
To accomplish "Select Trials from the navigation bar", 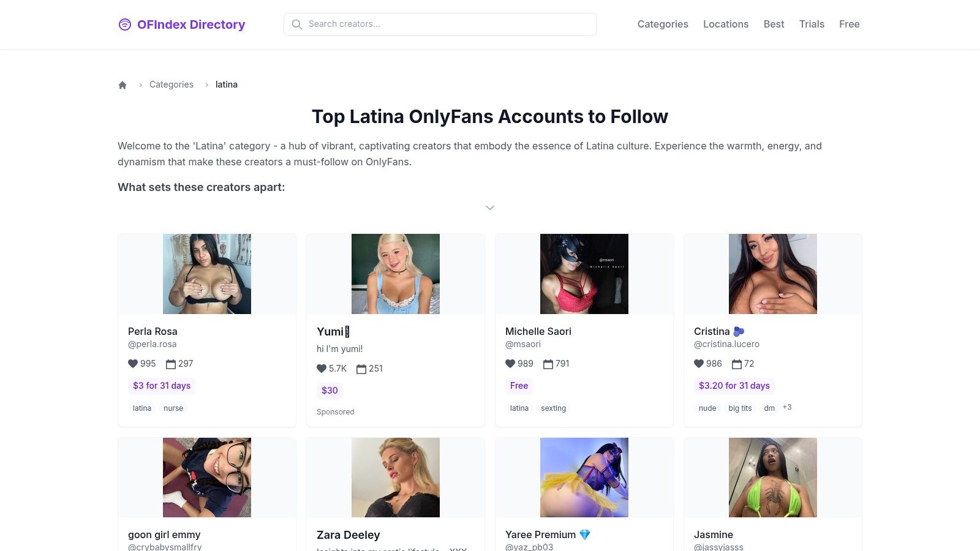I will [x=812, y=24].
